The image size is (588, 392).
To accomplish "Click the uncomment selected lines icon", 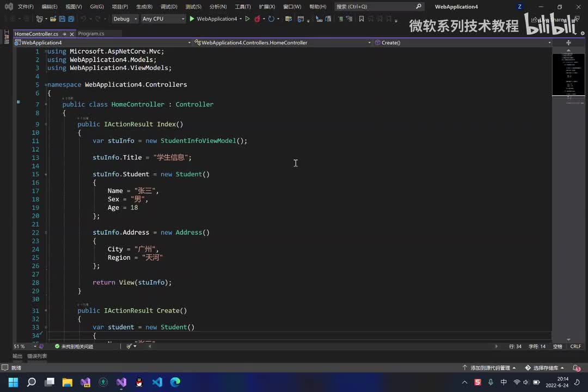I will click(350, 19).
